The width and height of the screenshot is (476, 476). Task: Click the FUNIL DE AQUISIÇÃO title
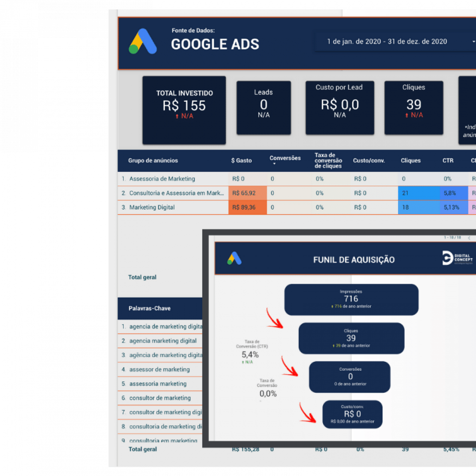(x=354, y=260)
